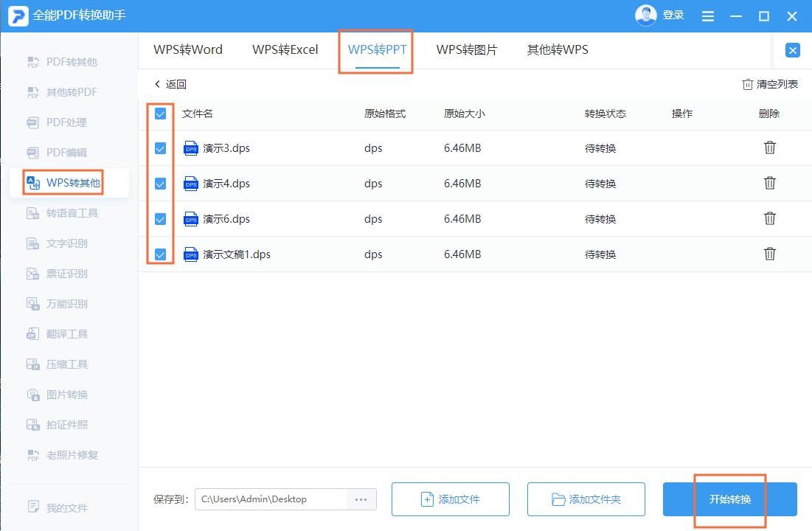Close the panel with the blue X icon
Viewport: 812px width, 531px height.
pos(792,50)
